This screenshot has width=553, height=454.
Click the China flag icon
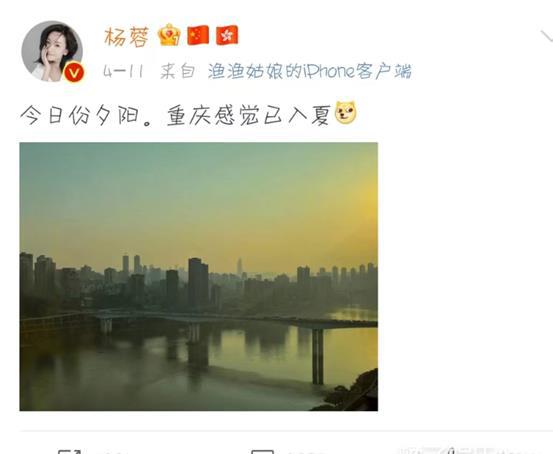click(x=198, y=35)
